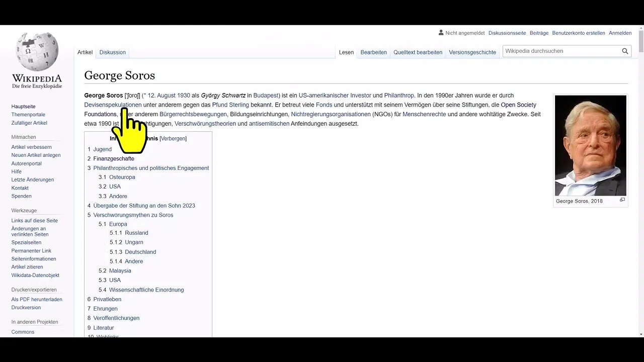Open the Commons project link
The width and height of the screenshot is (644, 362).
tap(23, 332)
